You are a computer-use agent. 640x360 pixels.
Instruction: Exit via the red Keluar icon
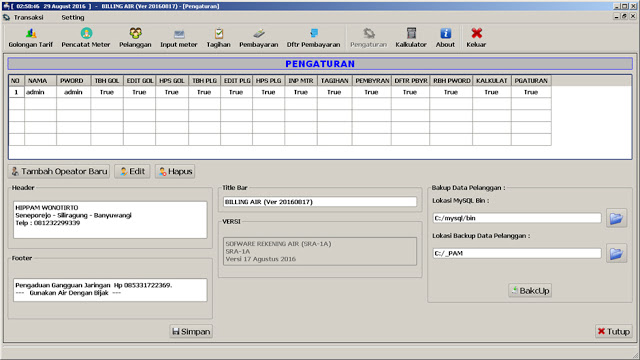pyautogui.click(x=476, y=38)
